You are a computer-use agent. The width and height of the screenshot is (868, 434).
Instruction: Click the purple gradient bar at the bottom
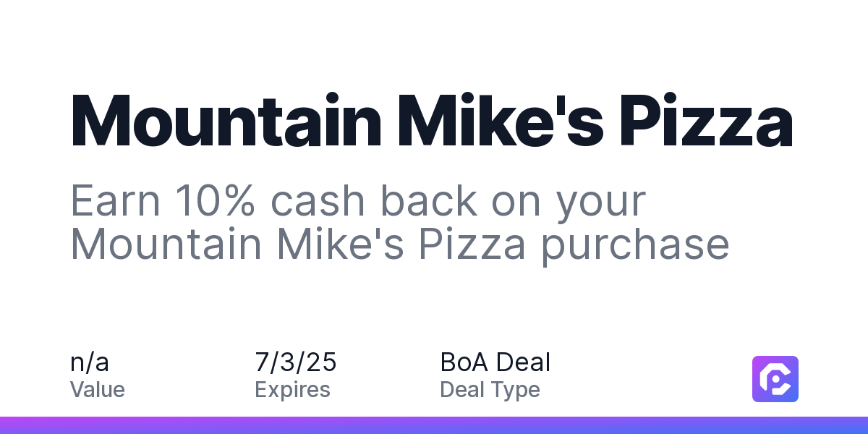tap(434, 425)
